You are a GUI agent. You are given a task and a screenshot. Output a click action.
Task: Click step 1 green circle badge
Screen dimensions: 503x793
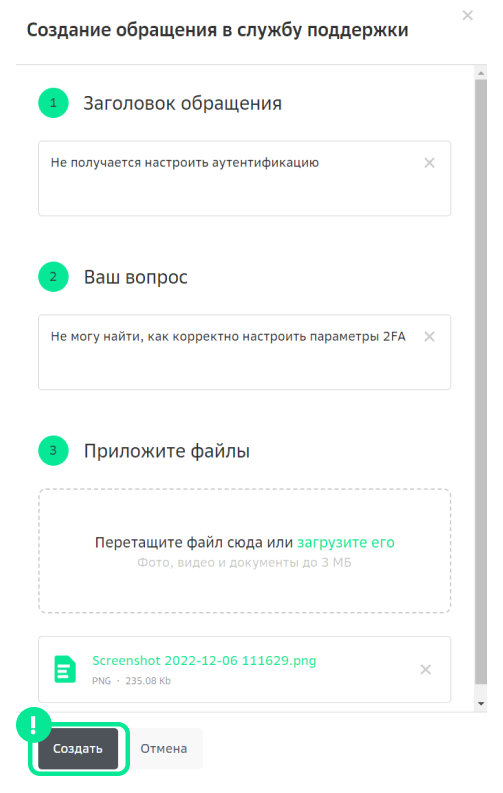click(x=53, y=103)
